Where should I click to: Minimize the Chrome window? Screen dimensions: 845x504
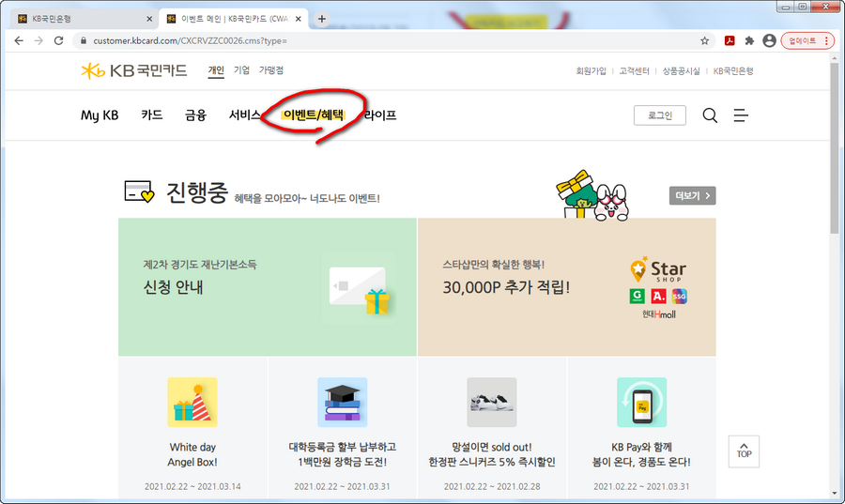(x=786, y=7)
